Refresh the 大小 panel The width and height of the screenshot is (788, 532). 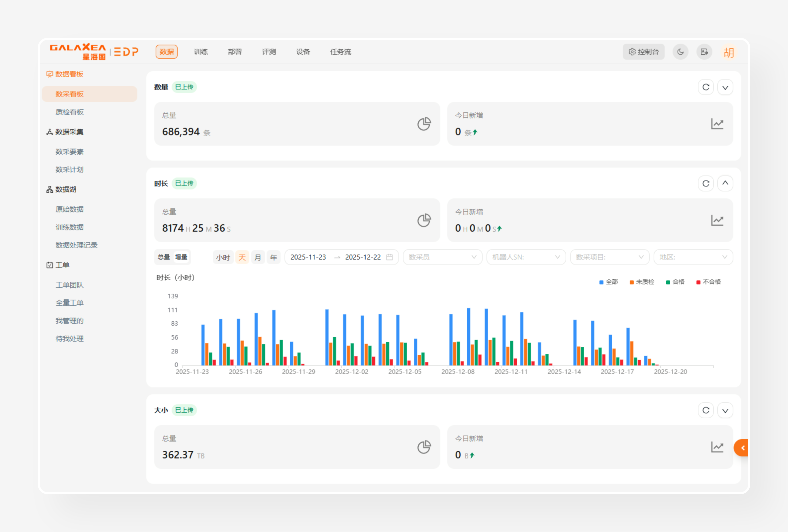(x=706, y=410)
